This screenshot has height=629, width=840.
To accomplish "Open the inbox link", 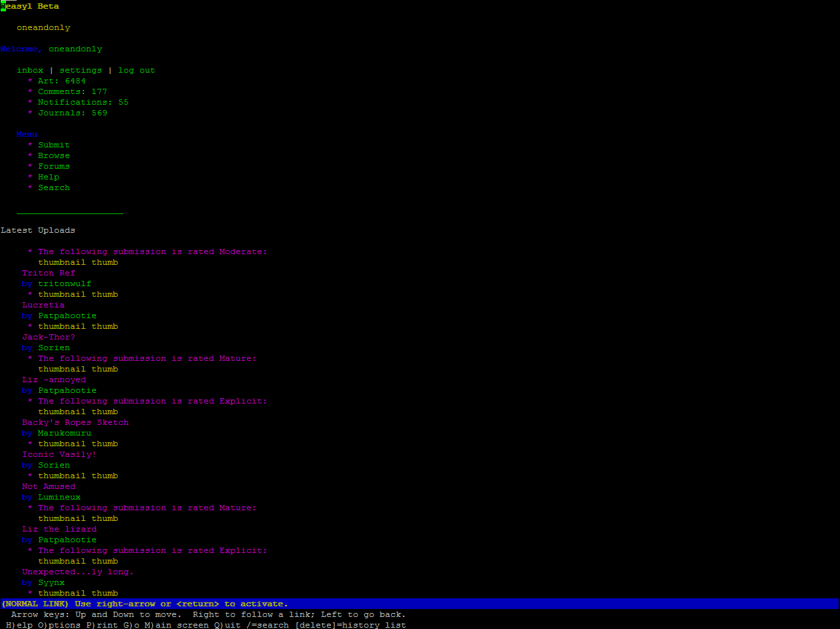I will click(x=30, y=70).
